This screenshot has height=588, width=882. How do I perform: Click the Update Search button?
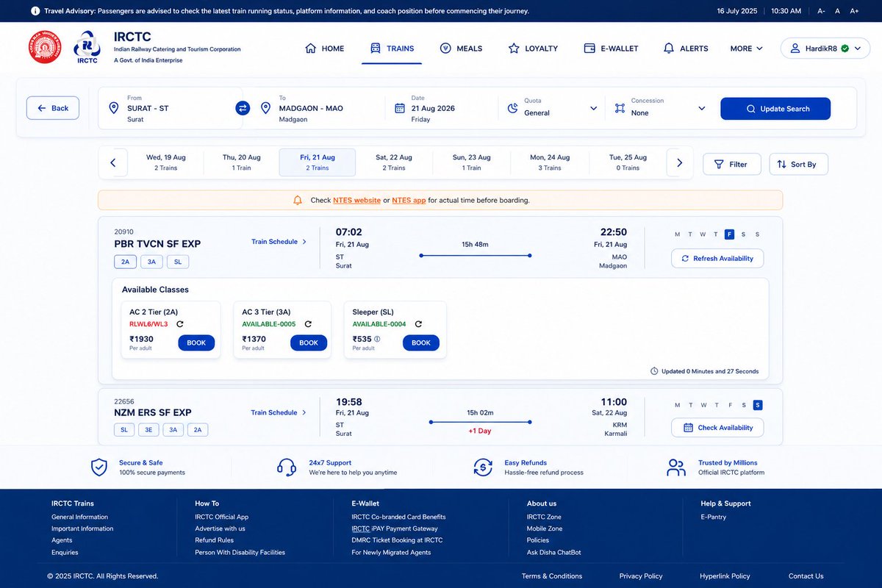775,109
